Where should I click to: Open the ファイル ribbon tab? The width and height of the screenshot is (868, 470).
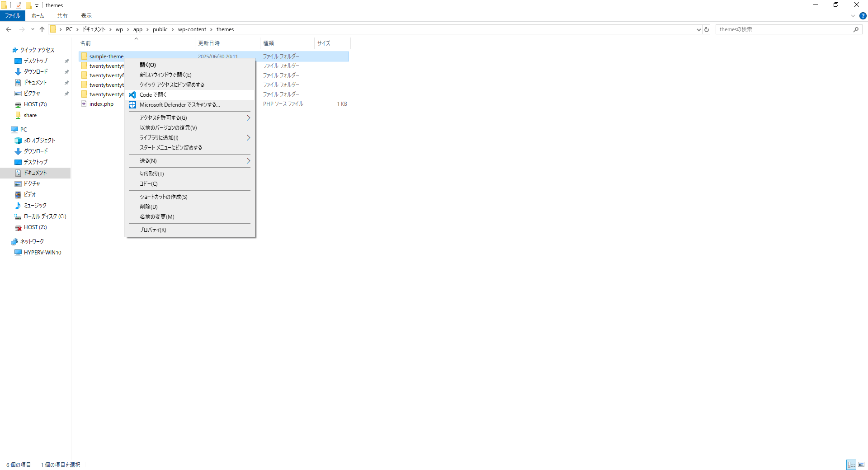(x=13, y=16)
